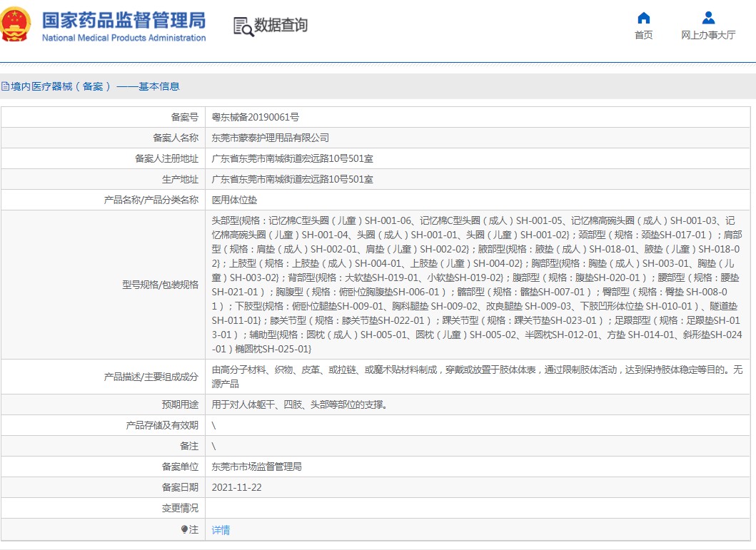This screenshot has width=756, height=550.
Task: Click National Medical Products Administration text
Action: [x=124, y=38]
